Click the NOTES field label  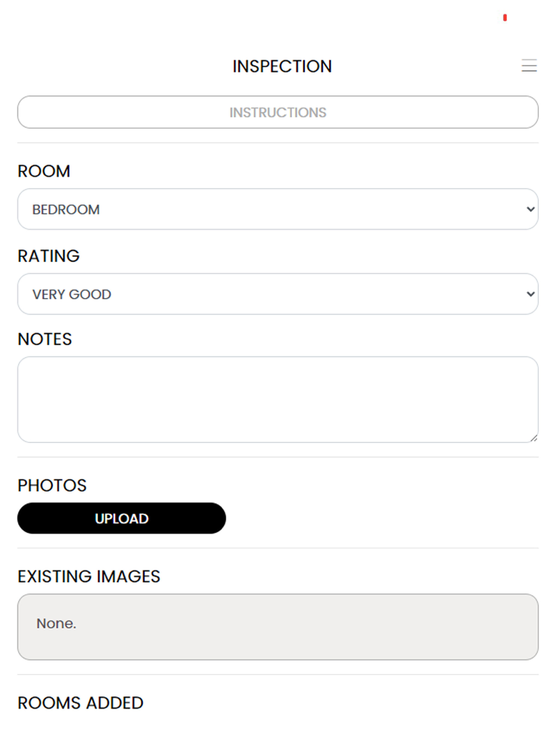click(x=45, y=339)
